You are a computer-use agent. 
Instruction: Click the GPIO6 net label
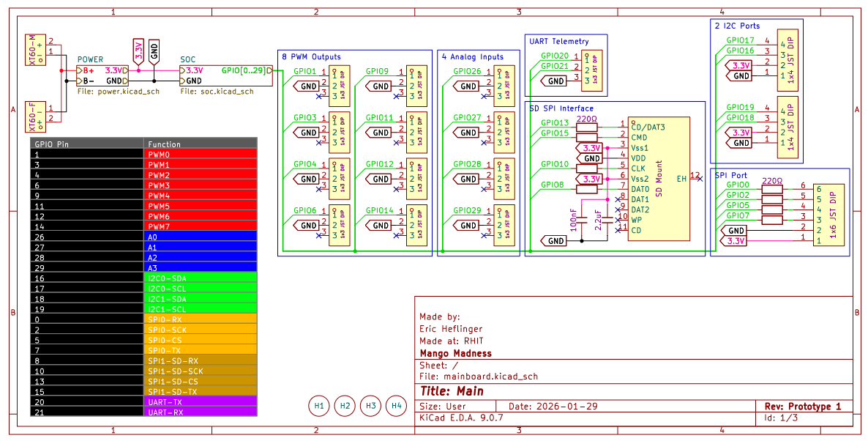point(305,210)
